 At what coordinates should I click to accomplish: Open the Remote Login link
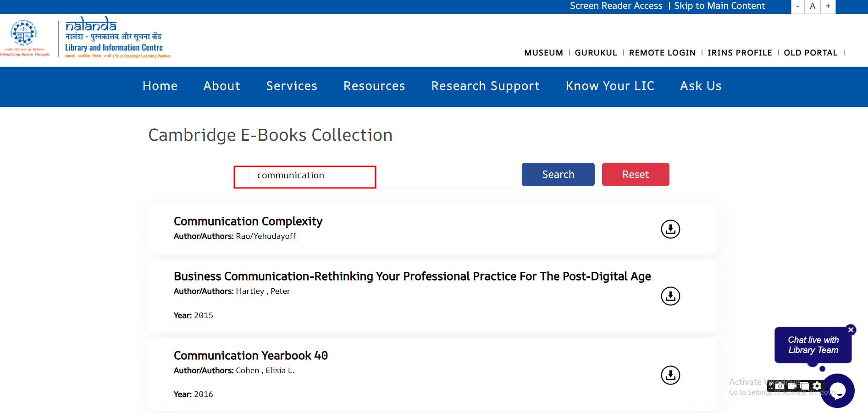pos(662,53)
